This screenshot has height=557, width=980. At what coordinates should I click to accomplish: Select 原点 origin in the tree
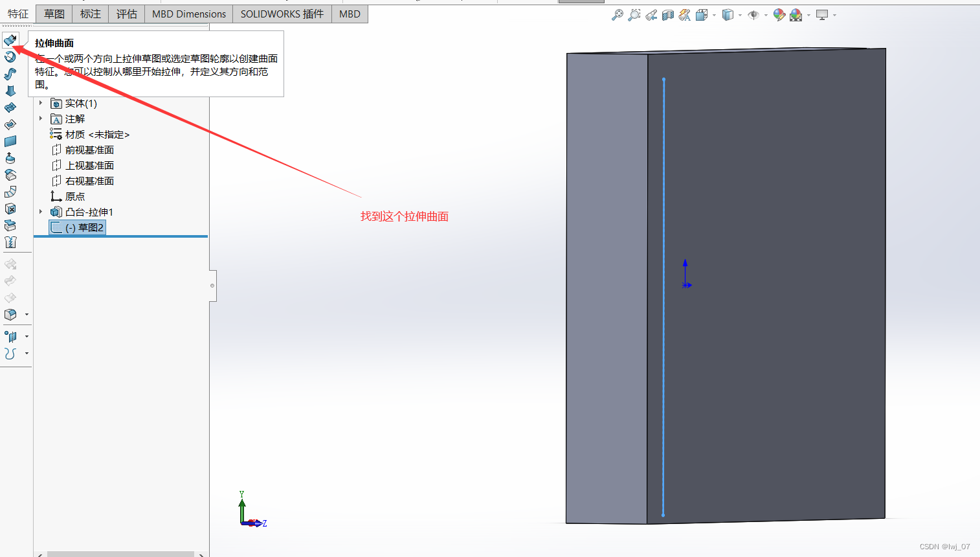pyautogui.click(x=68, y=196)
